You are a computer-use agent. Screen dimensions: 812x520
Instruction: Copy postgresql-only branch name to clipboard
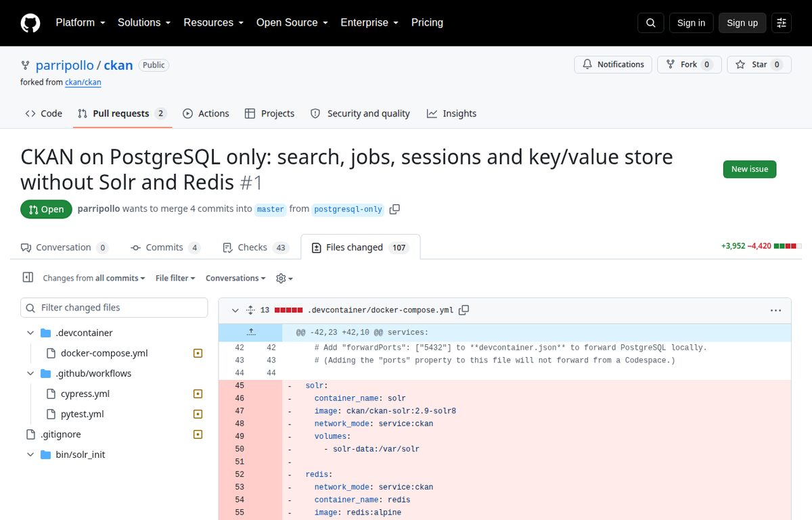click(x=395, y=209)
